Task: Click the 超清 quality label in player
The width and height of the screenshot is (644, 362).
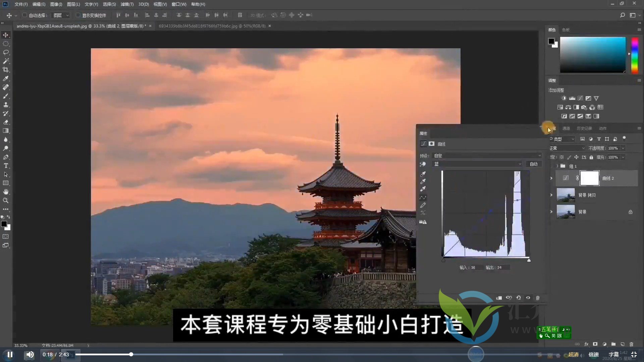Action: tap(574, 354)
